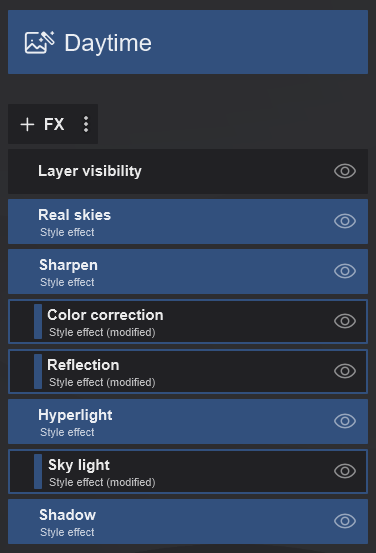376x553 pixels.
Task: Hide the Color correction effect
Action: (345, 321)
